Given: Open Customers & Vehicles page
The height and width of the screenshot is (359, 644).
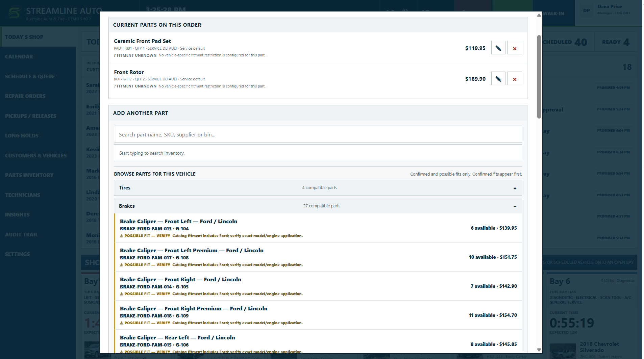Looking at the screenshot, I should [38, 155].
